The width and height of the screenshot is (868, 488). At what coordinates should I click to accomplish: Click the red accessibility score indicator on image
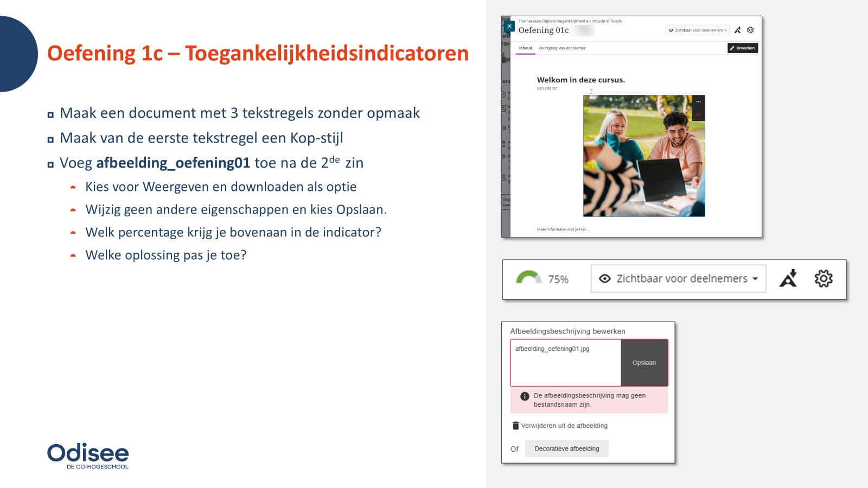pos(699,114)
